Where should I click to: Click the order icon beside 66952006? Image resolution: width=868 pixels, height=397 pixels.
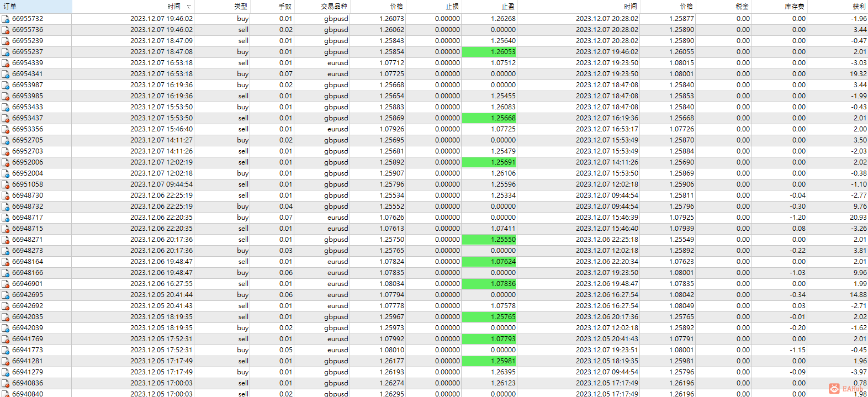click(x=6, y=162)
